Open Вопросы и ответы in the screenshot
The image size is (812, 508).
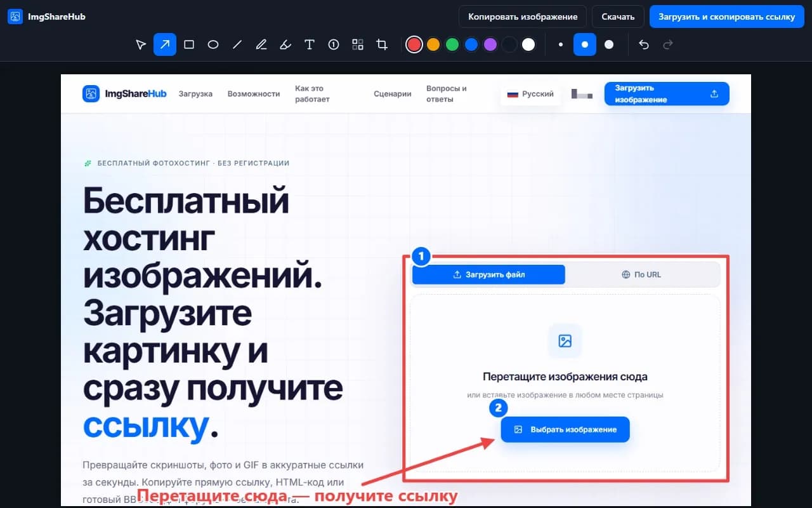click(x=447, y=94)
